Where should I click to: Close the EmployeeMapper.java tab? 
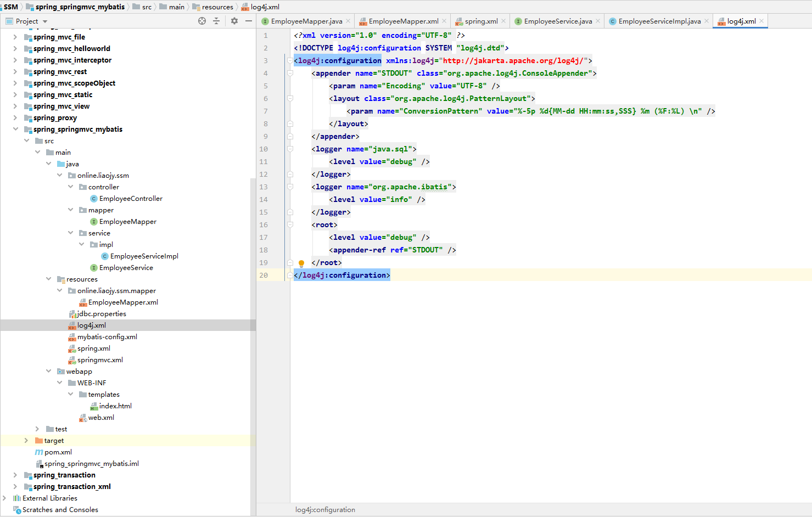[348, 21]
